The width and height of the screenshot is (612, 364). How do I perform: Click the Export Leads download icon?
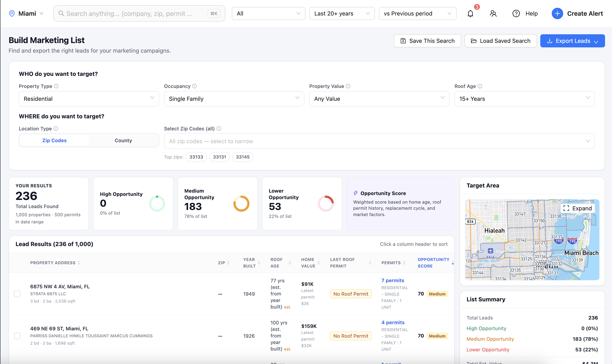point(550,41)
